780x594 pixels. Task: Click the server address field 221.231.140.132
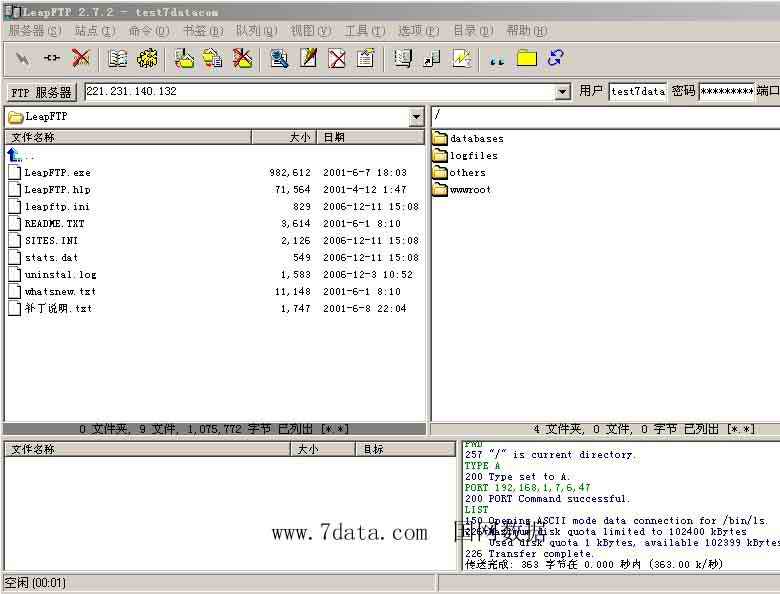[x=320, y=92]
